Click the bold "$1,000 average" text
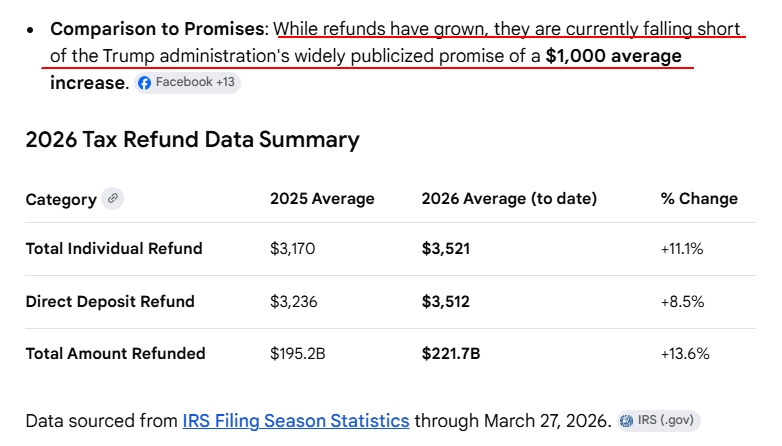The height and width of the screenshot is (446, 782). click(x=613, y=56)
